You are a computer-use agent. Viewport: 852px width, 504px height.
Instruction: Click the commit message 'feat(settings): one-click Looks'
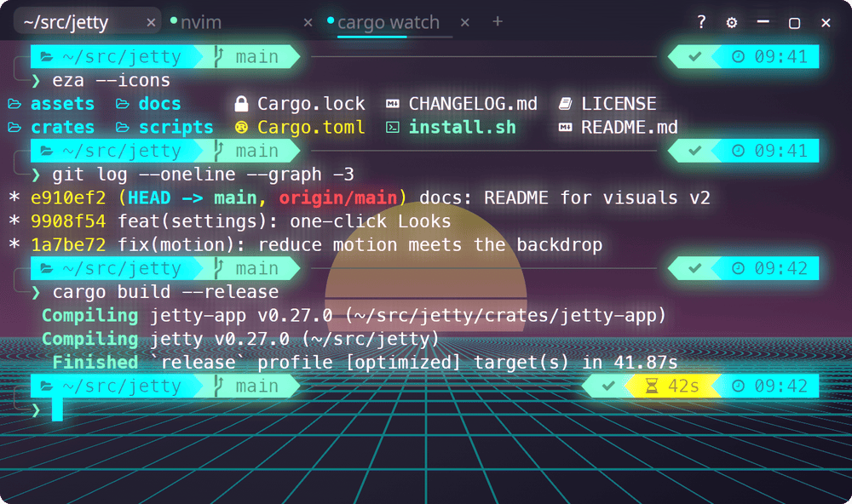point(285,221)
